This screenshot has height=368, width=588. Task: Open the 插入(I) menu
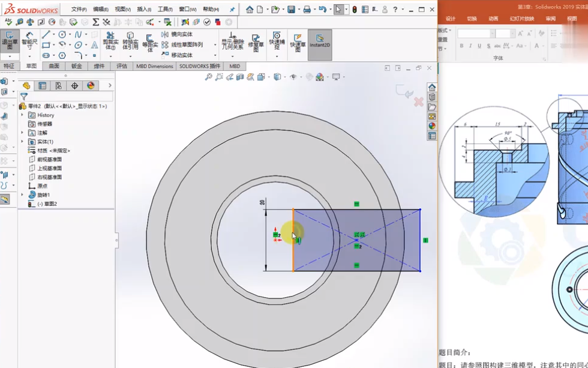click(144, 10)
